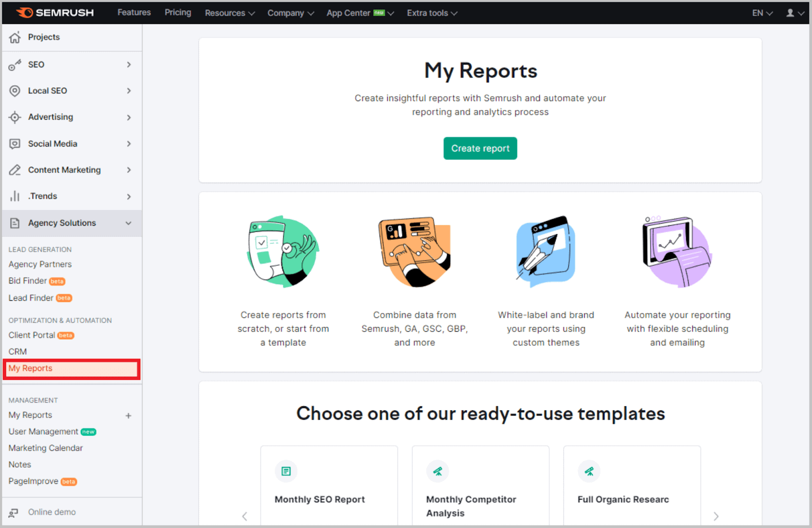The width and height of the screenshot is (812, 528).
Task: Open Client Portal beta
Action: (x=41, y=335)
